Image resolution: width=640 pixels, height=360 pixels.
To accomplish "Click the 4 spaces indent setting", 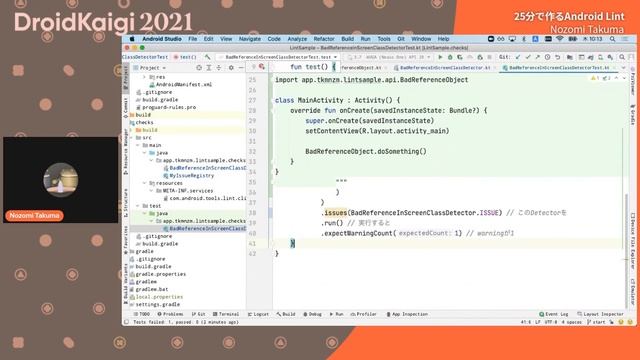I will pos(571,322).
